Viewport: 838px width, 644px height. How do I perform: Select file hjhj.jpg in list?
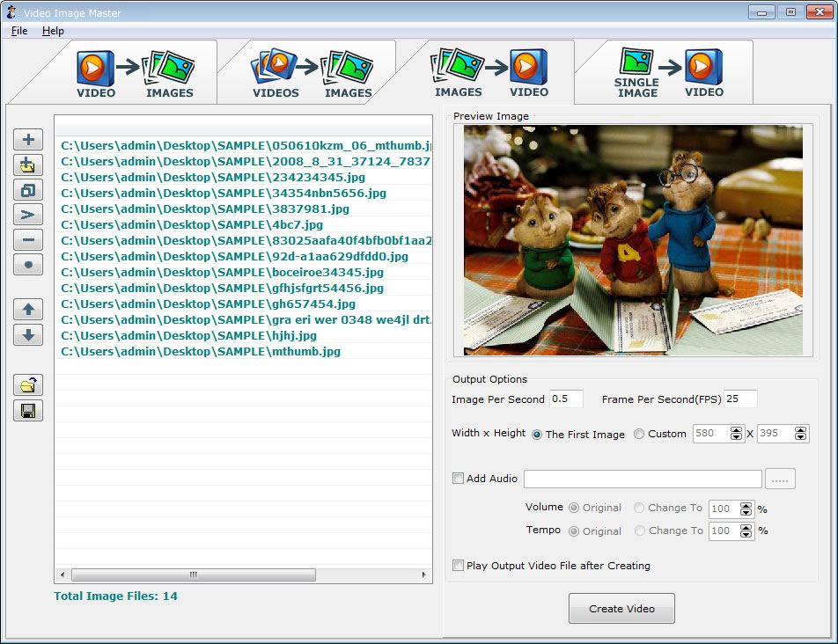point(244,336)
